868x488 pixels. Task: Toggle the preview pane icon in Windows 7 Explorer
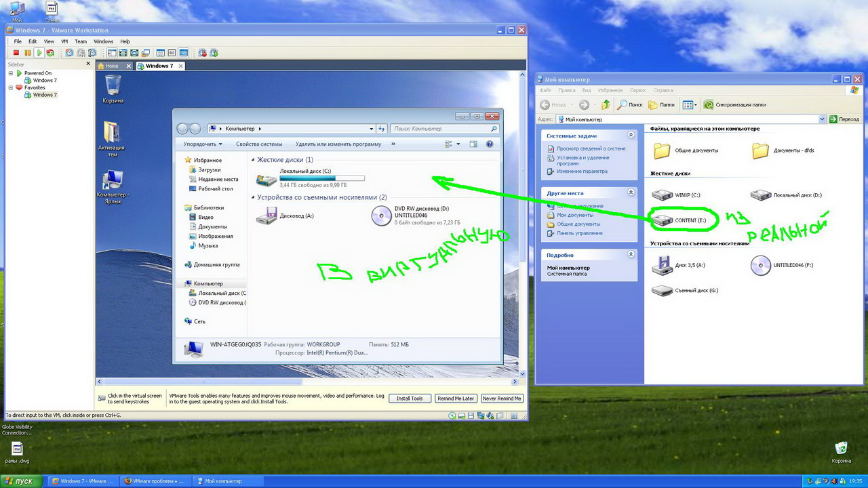click(473, 144)
